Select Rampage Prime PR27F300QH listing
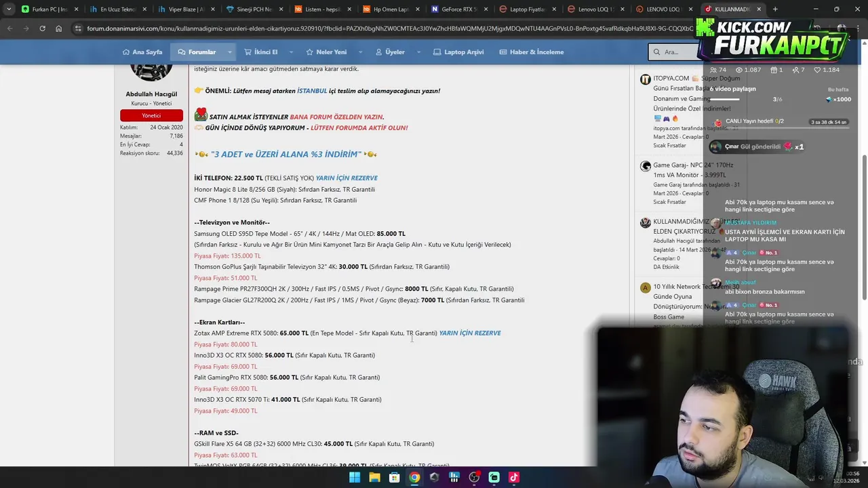This screenshot has height=488, width=868. click(354, 289)
